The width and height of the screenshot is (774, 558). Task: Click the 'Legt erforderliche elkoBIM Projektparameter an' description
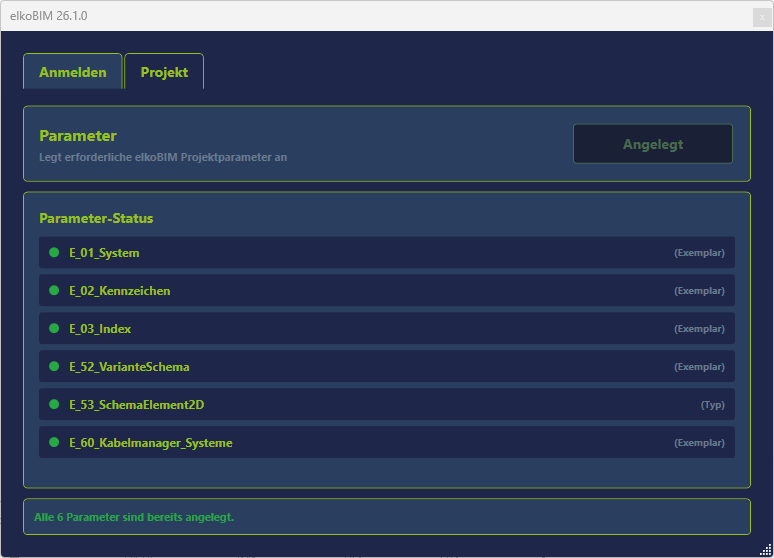[x=163, y=157]
